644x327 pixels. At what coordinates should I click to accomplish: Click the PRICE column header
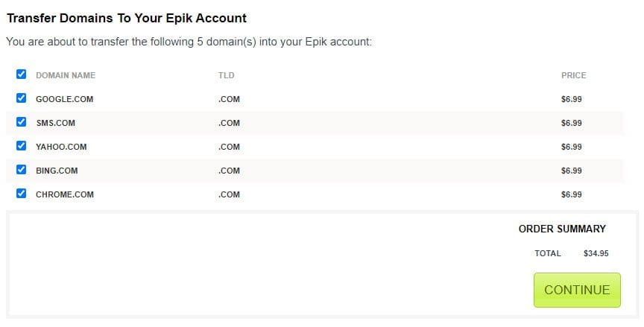573,75
